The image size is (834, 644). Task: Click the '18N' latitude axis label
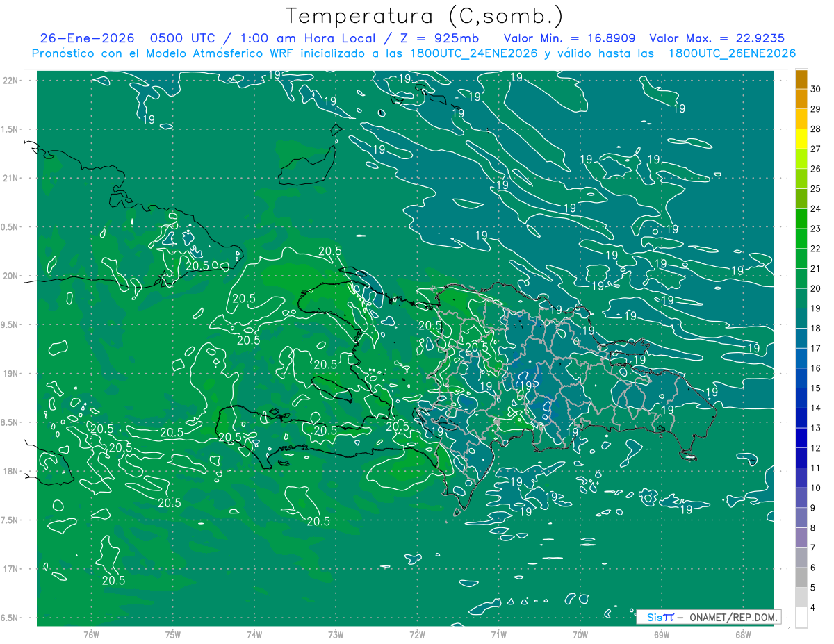[12, 471]
